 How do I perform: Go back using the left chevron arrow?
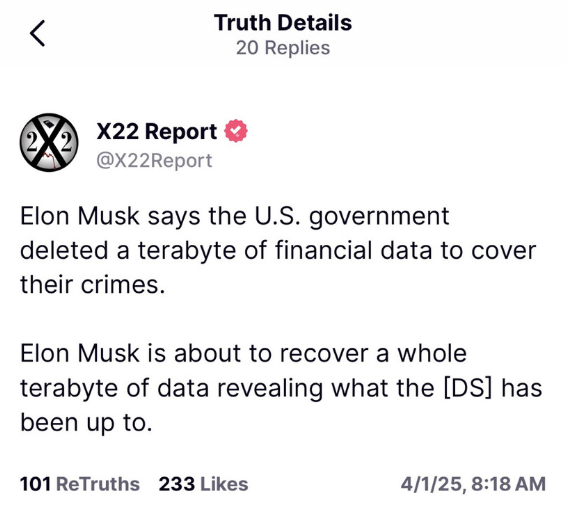pos(37,33)
